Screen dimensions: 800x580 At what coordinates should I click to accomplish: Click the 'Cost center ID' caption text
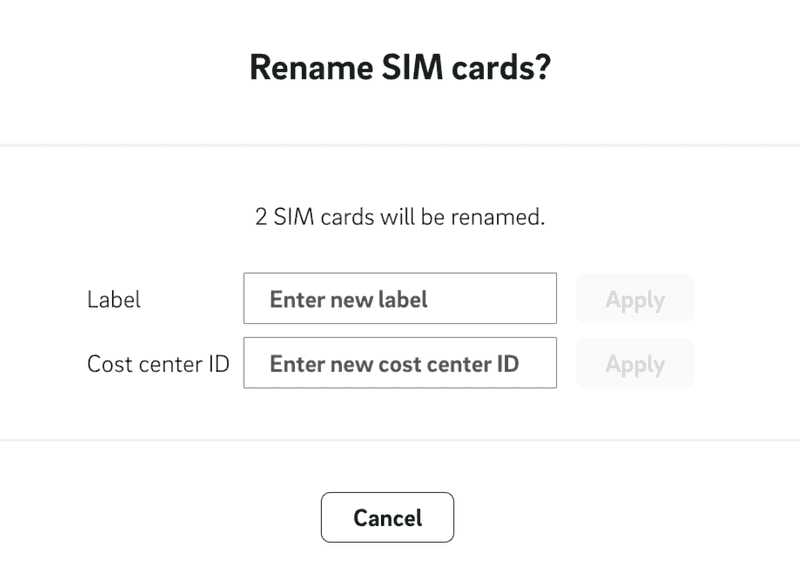pyautogui.click(x=158, y=364)
